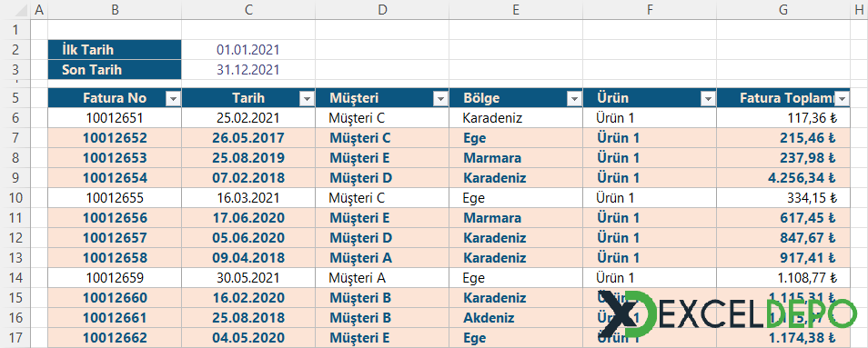This screenshot has height=348, width=868.
Task: Open the Tarih column filter dropdown
Action: [307, 99]
